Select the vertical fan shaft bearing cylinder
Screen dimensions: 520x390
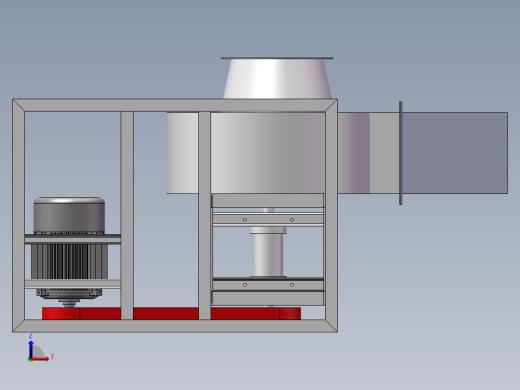[268, 255]
